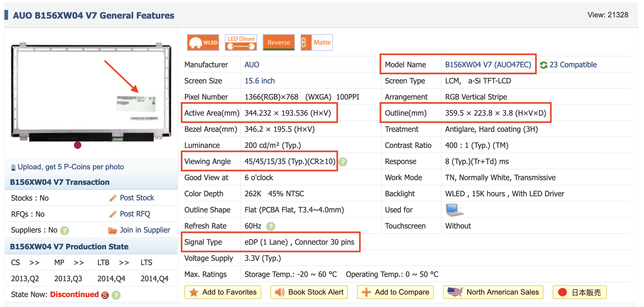Click help icon next to Suppliers: No
This screenshot has width=644, height=307.
coord(65,230)
